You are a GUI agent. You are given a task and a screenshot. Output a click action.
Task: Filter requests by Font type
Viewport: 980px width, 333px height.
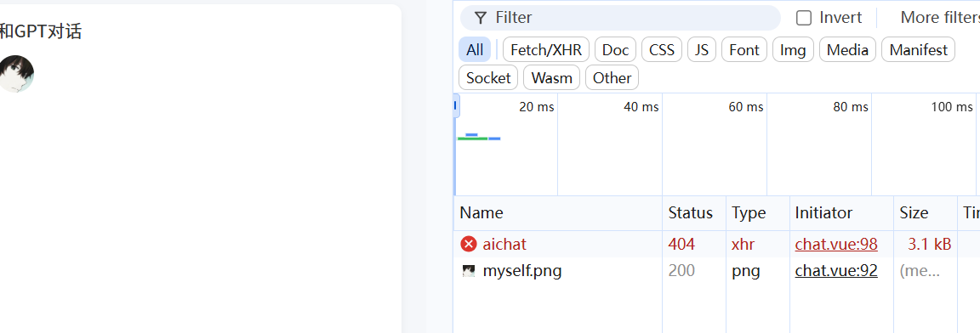(744, 50)
